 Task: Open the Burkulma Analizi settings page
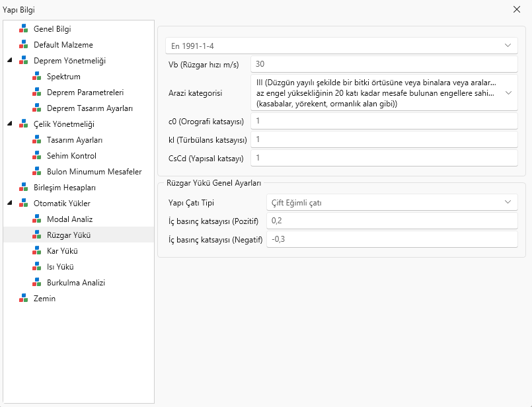[x=75, y=283]
